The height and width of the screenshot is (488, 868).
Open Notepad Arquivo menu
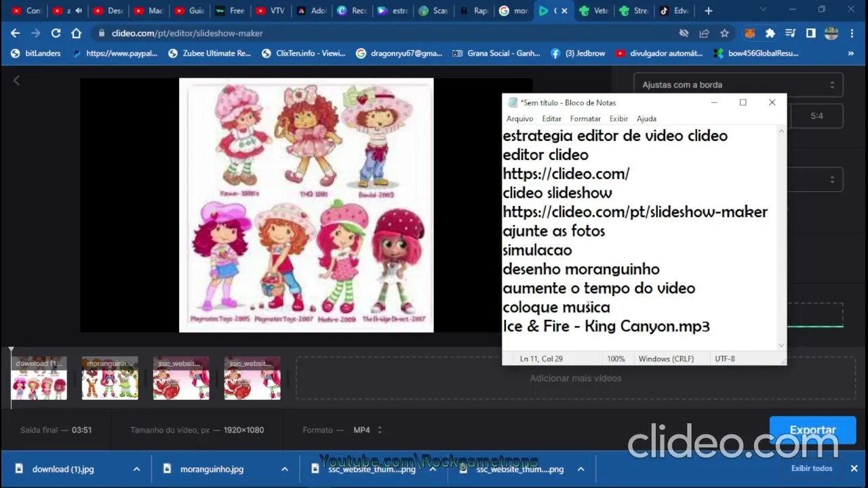(519, 119)
